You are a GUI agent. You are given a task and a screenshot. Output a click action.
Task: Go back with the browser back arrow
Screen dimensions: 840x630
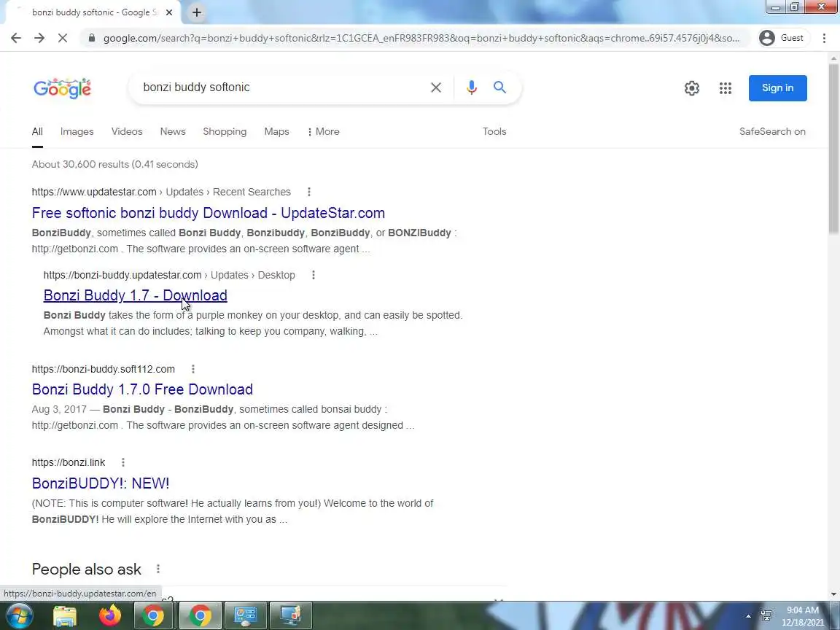tap(16, 38)
